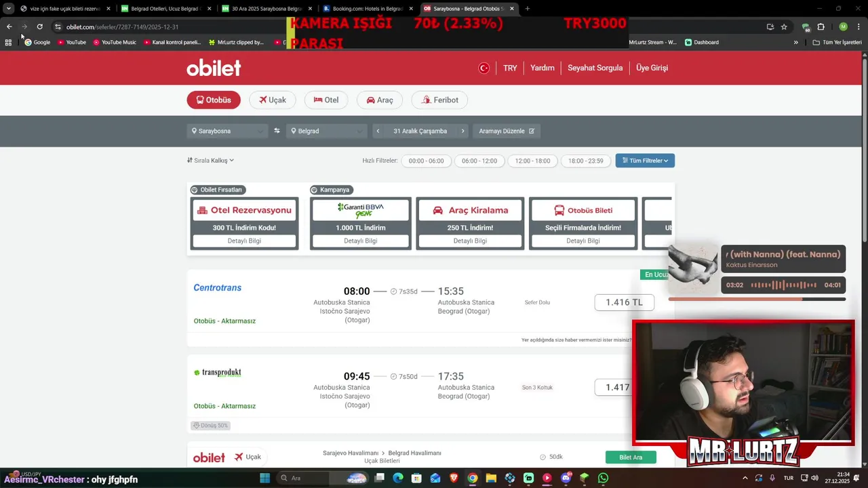
Task: Open Seyahat Sorgula link
Action: click(x=595, y=68)
